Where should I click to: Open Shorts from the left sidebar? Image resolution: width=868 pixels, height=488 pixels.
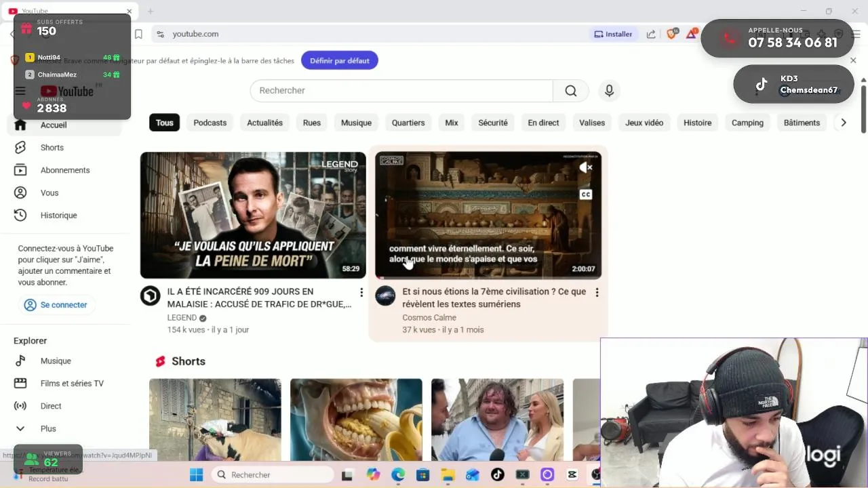tap(52, 148)
